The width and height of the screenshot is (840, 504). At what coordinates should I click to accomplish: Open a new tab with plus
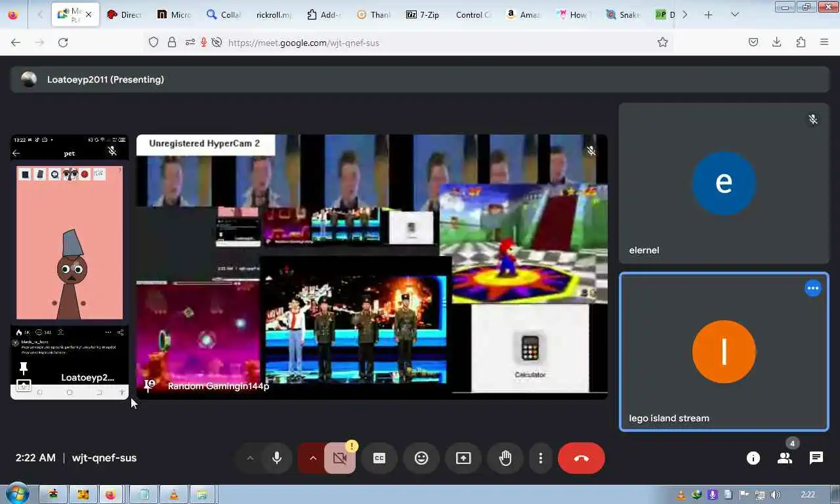708,14
